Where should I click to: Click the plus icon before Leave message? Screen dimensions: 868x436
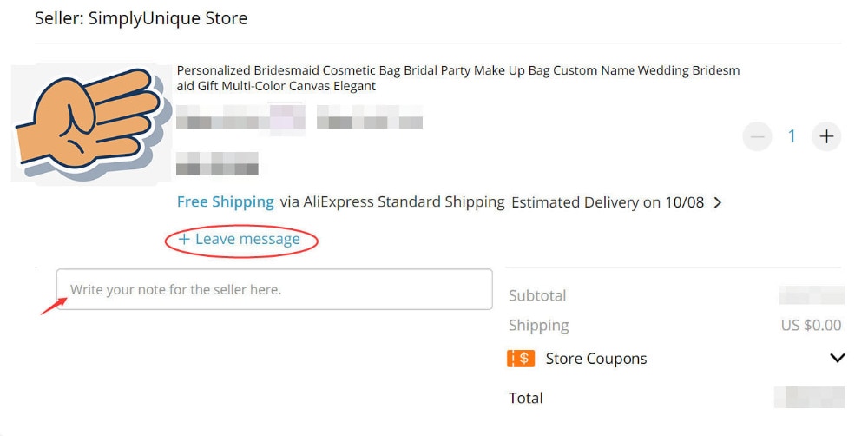click(x=184, y=240)
